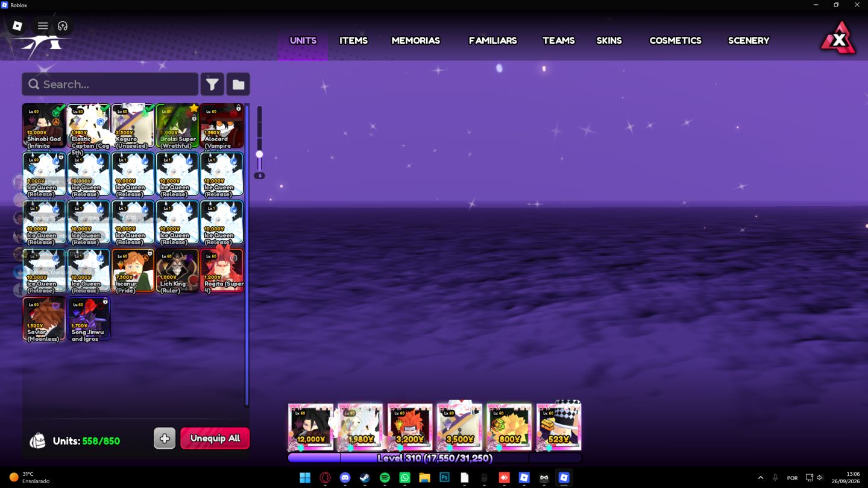Open the FAMILIARS tab
The width and height of the screenshot is (868, 488).
click(x=493, y=40)
